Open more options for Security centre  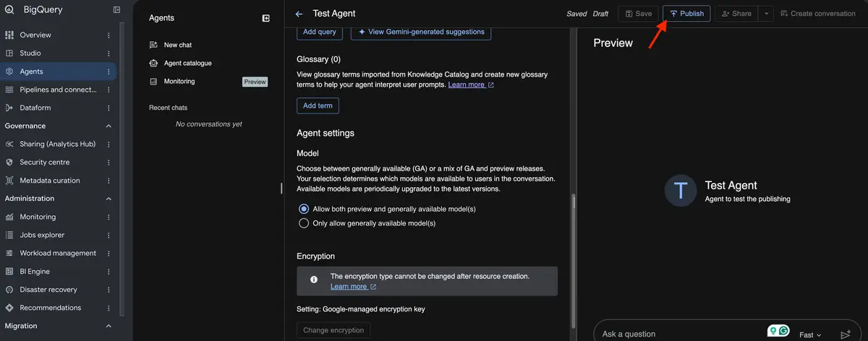pyautogui.click(x=109, y=163)
